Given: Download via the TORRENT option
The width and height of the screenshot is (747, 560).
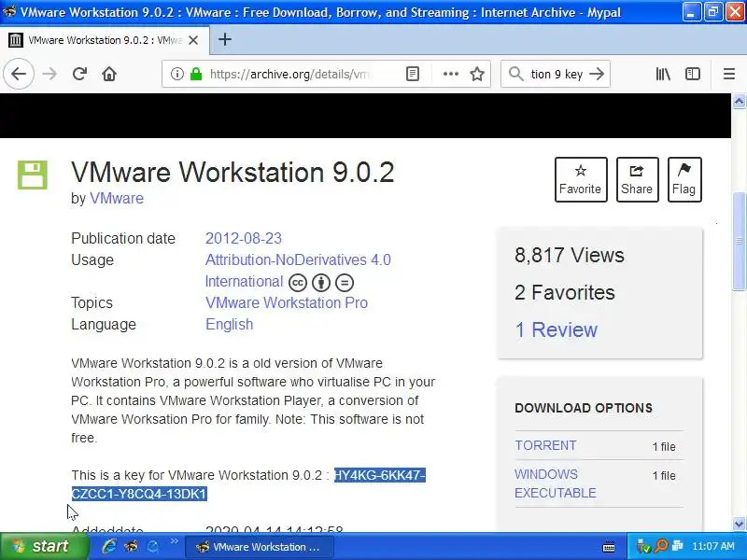Looking at the screenshot, I should pos(545,445).
